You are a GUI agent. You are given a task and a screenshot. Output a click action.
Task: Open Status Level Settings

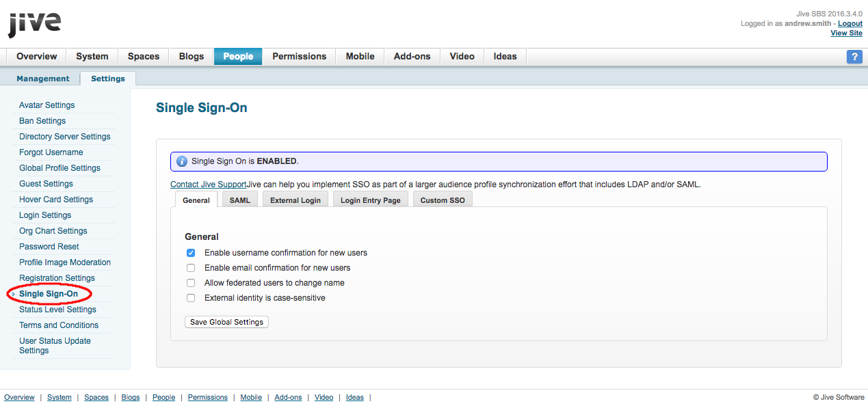point(57,310)
